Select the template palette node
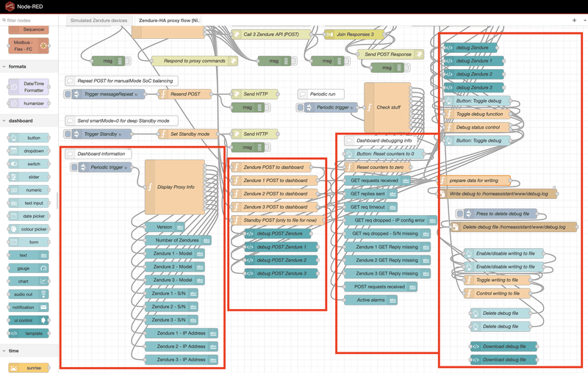This screenshot has height=373, width=588. (29, 333)
